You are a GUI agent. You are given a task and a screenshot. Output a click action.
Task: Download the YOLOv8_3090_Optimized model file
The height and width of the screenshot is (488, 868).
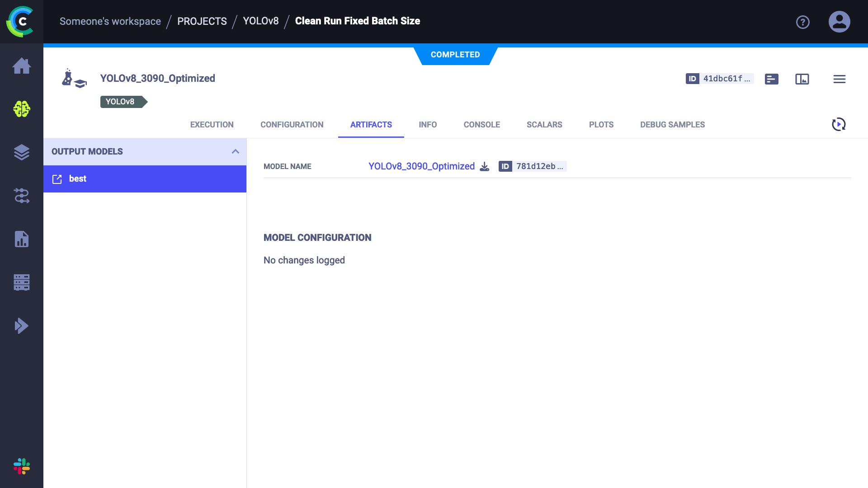point(485,166)
